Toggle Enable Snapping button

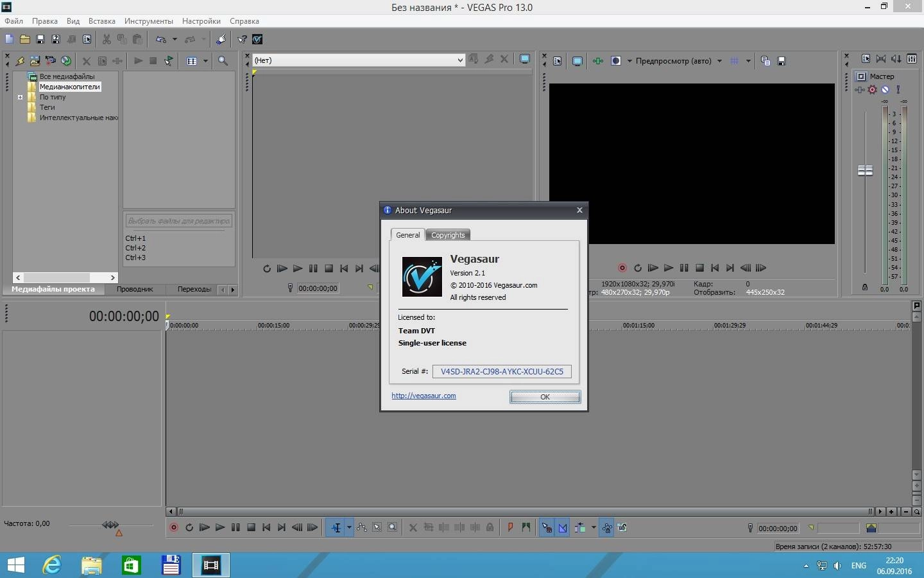(x=547, y=527)
